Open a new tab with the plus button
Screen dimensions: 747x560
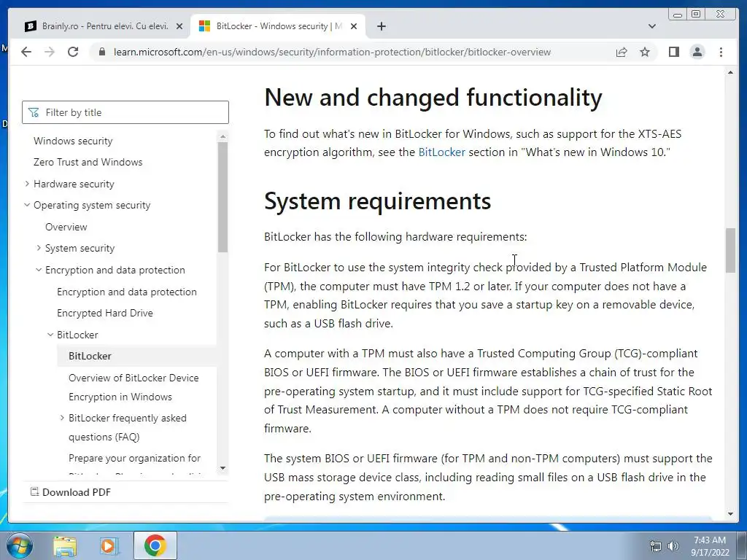(x=381, y=26)
